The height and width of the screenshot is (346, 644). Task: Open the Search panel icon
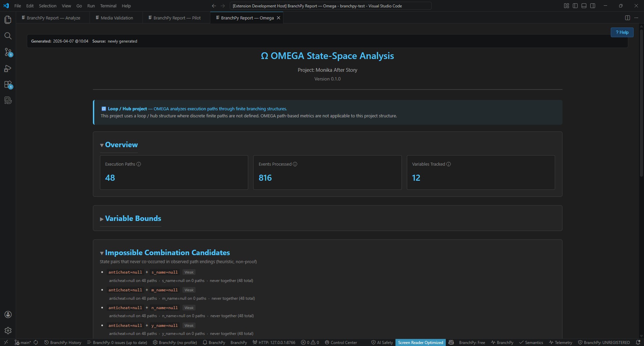click(x=8, y=36)
